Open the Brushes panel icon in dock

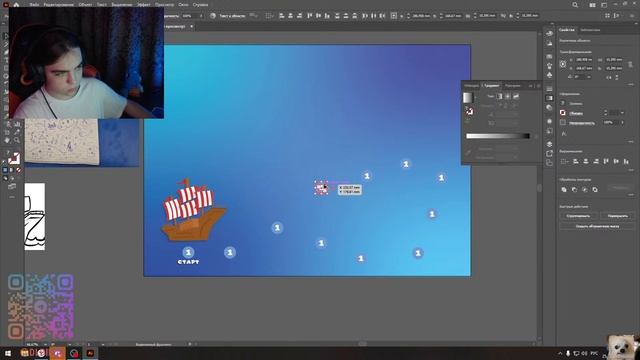pyautogui.click(x=549, y=65)
